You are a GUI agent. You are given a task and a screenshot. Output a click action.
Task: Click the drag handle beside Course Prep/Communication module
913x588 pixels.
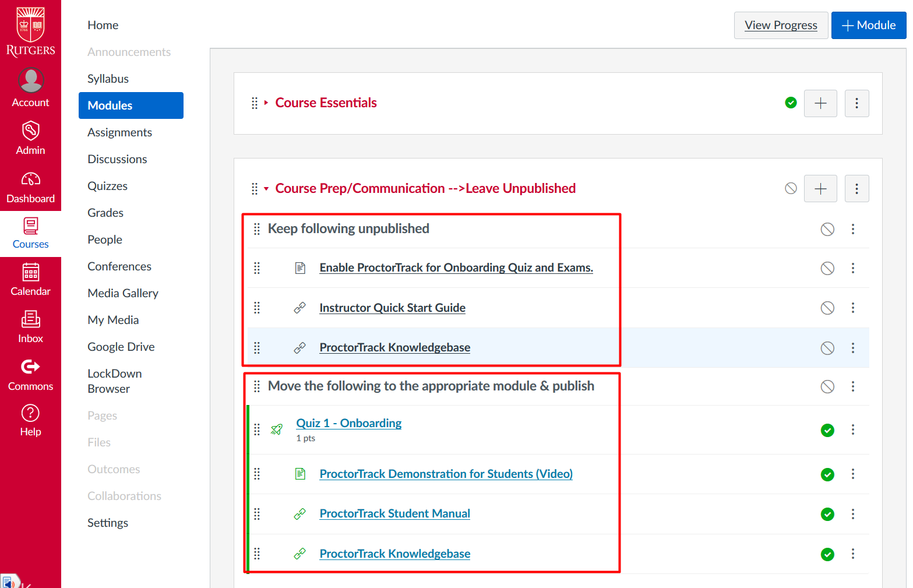click(255, 189)
